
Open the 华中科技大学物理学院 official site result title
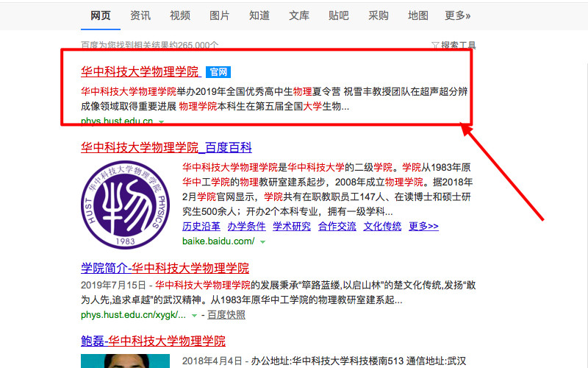coord(140,72)
